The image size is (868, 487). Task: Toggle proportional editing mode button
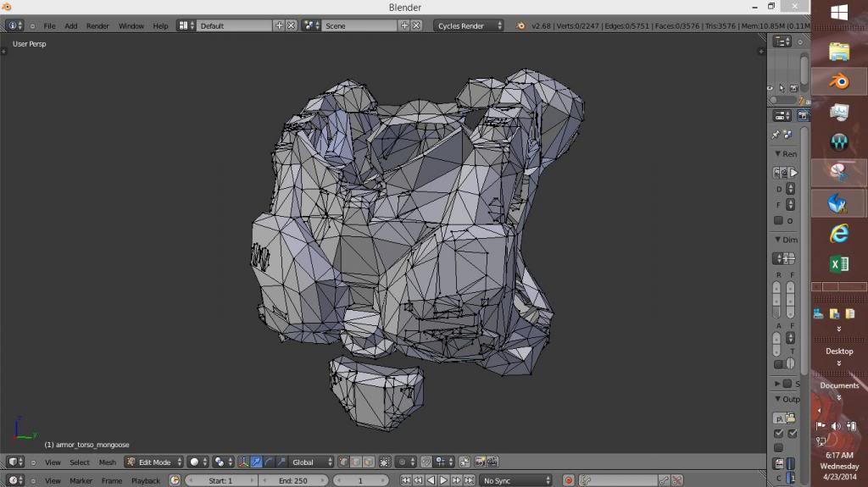pos(405,462)
